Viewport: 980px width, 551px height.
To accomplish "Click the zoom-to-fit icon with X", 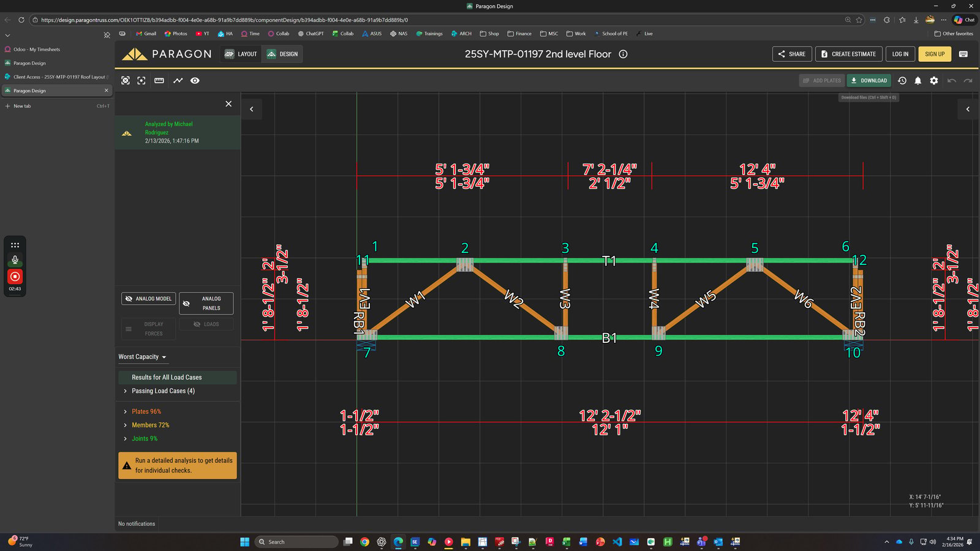I will tap(126, 81).
